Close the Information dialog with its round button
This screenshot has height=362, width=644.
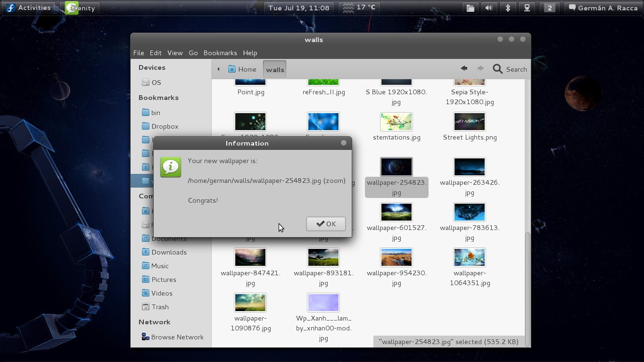(344, 143)
